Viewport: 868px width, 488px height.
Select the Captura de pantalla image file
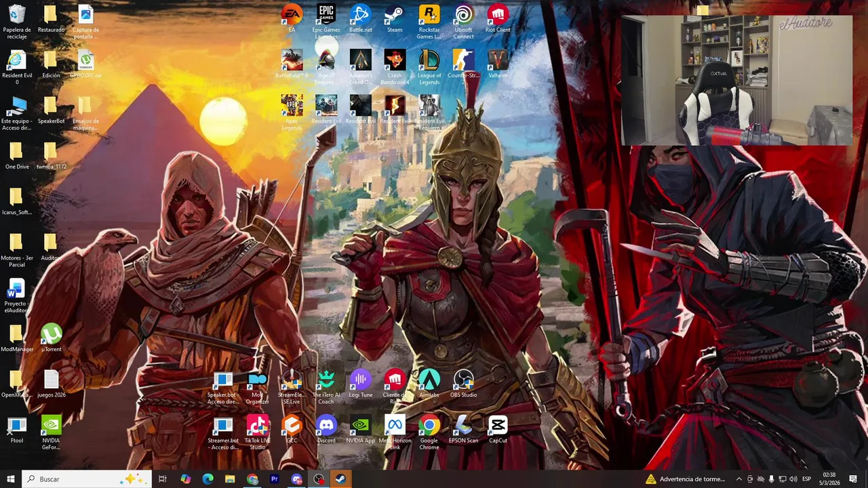[x=85, y=22]
